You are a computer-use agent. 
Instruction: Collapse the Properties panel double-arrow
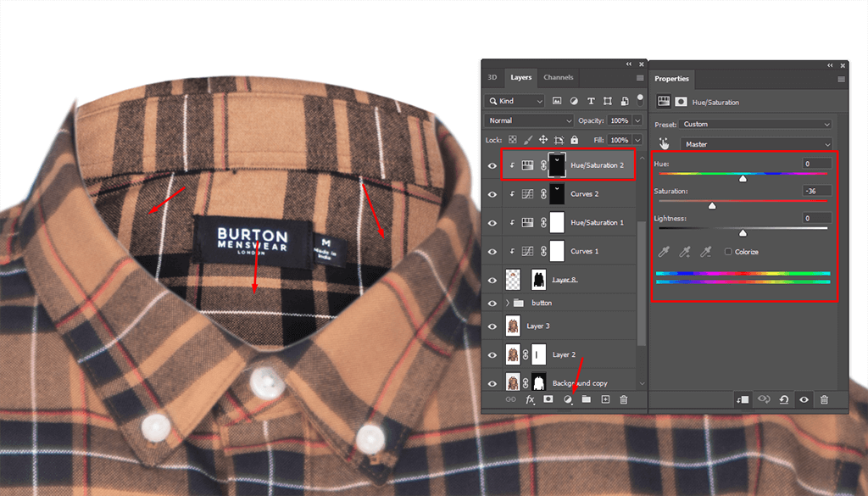pyautogui.click(x=831, y=65)
